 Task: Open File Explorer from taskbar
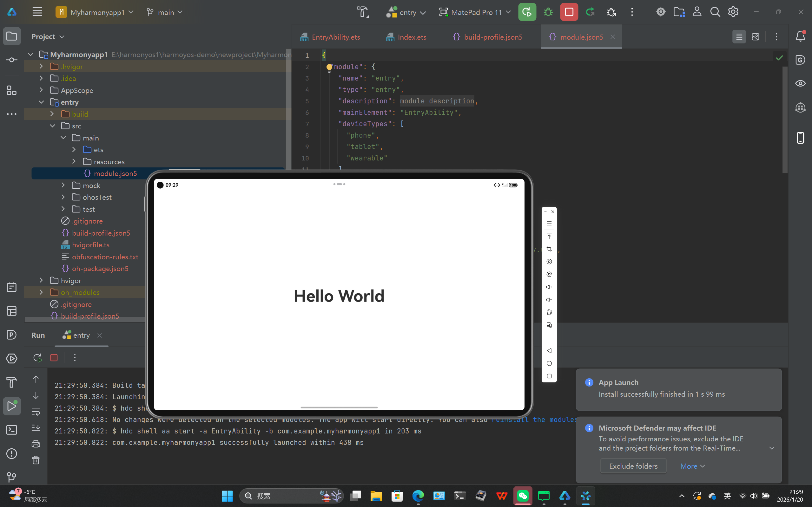(376, 496)
